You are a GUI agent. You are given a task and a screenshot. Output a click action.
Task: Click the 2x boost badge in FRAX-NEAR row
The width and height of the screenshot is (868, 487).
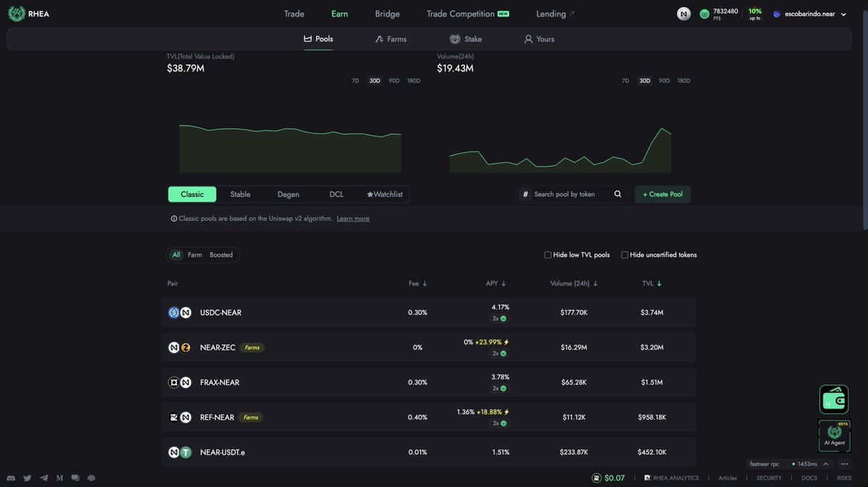pos(500,388)
